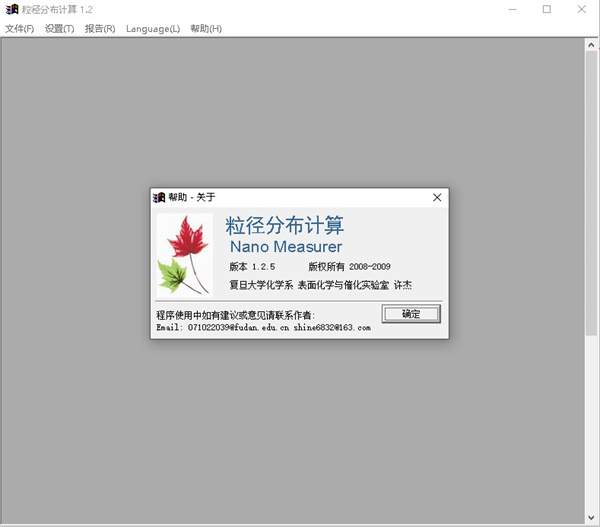
Task: Click the scrollbar up arrow
Action: coord(591,45)
